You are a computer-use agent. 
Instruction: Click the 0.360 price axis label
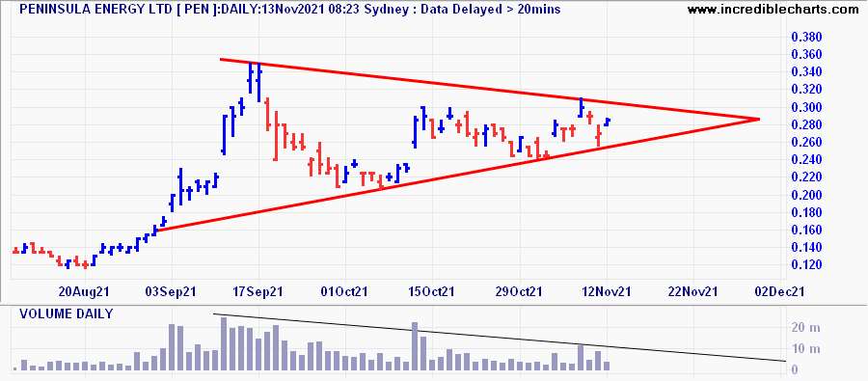point(806,55)
